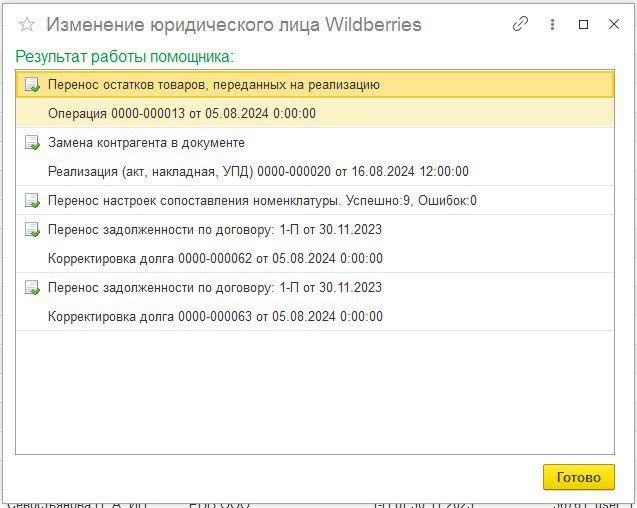Click the copy link chain icon
The width and height of the screenshot is (637, 508).
520,25
